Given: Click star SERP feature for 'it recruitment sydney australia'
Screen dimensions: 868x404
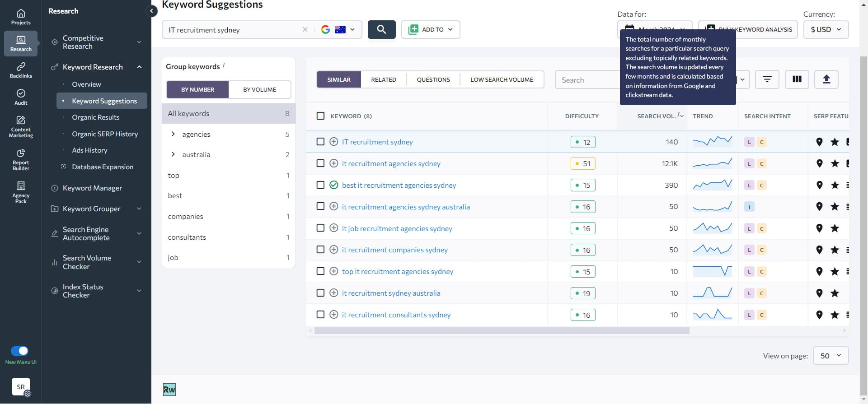Looking at the screenshot, I should [835, 293].
